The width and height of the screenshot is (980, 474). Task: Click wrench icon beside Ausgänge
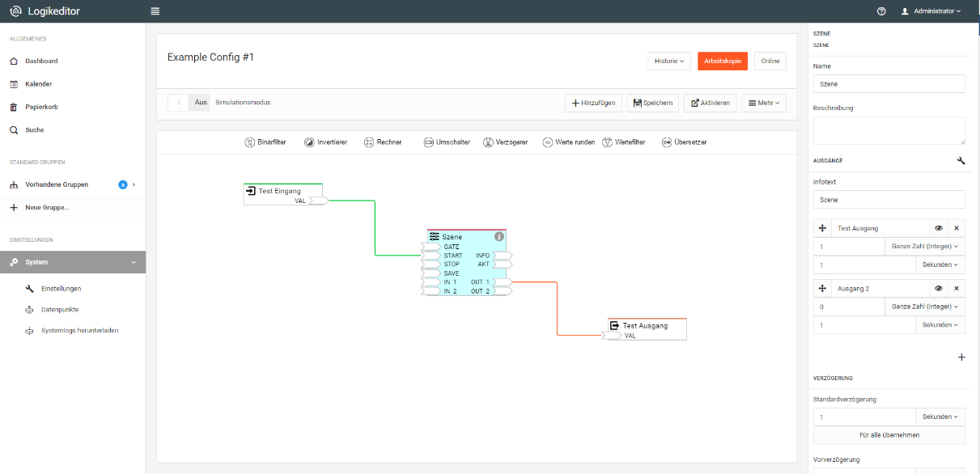click(961, 161)
